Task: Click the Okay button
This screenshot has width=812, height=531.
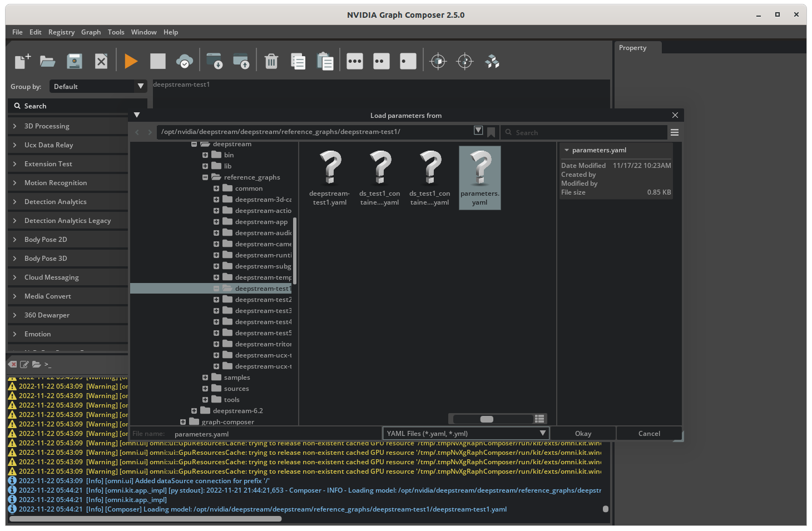Action: tap(583, 433)
